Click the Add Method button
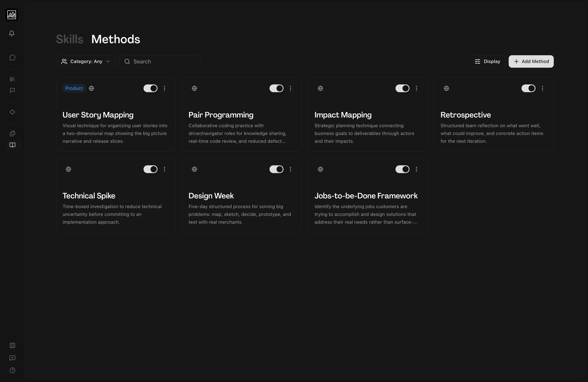 (531, 61)
